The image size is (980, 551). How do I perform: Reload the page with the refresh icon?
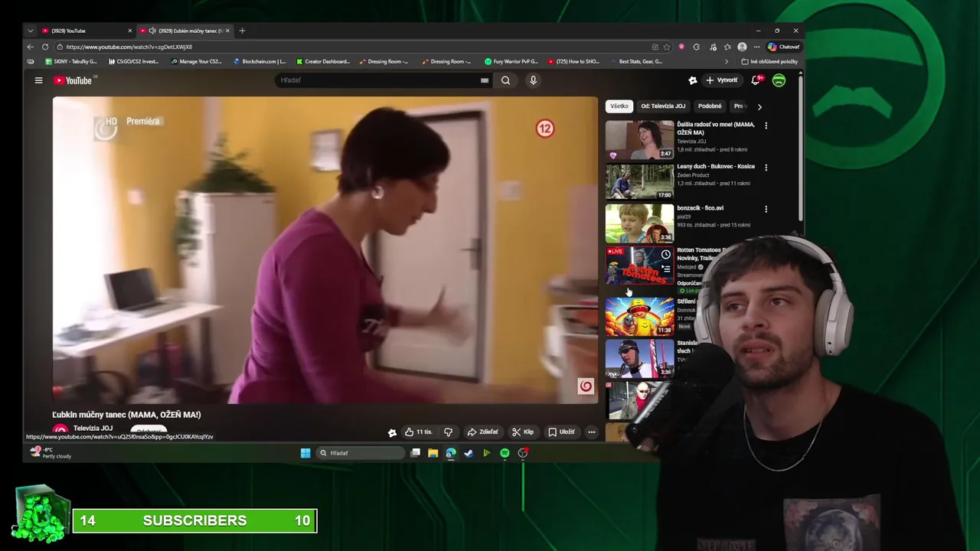click(x=45, y=47)
